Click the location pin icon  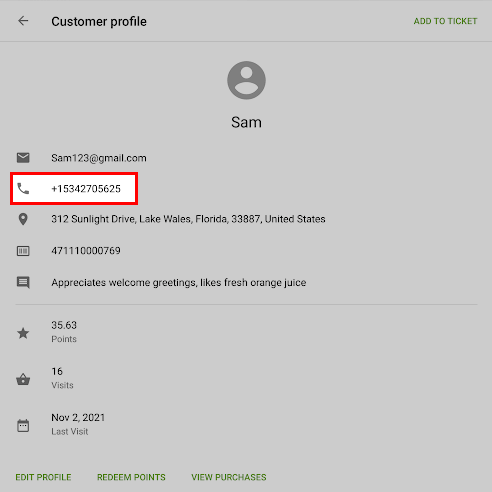pyautogui.click(x=23, y=219)
